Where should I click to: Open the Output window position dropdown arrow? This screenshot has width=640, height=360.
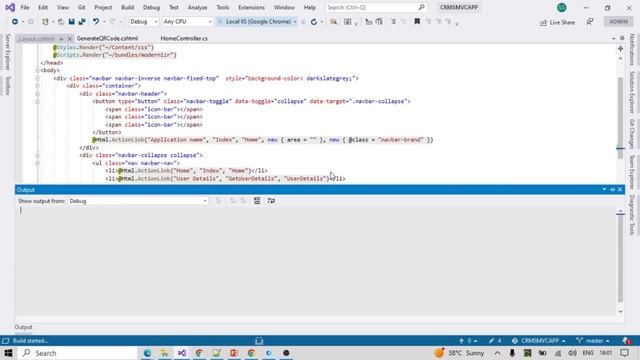[604, 190]
